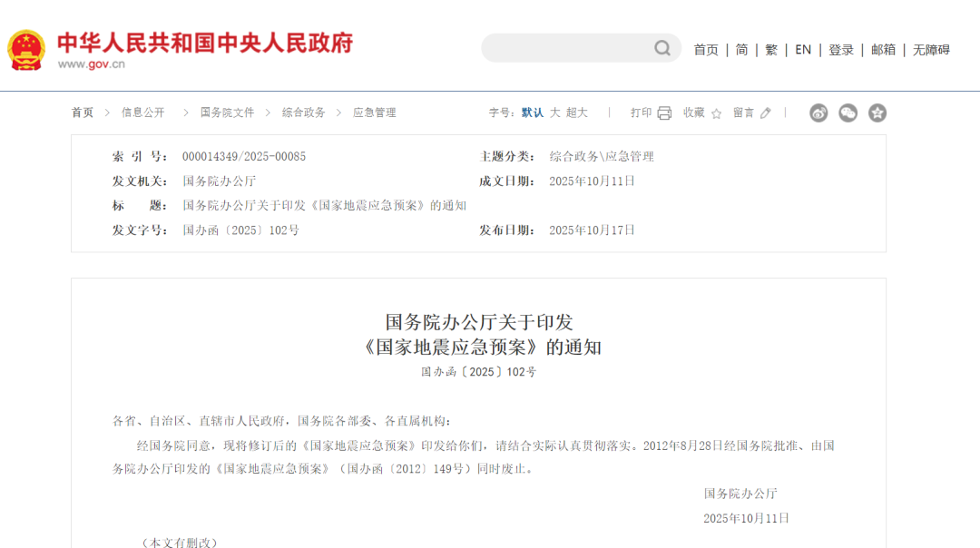Open the 首页 navigation item
Screen dimensions: 980x548
click(706, 50)
